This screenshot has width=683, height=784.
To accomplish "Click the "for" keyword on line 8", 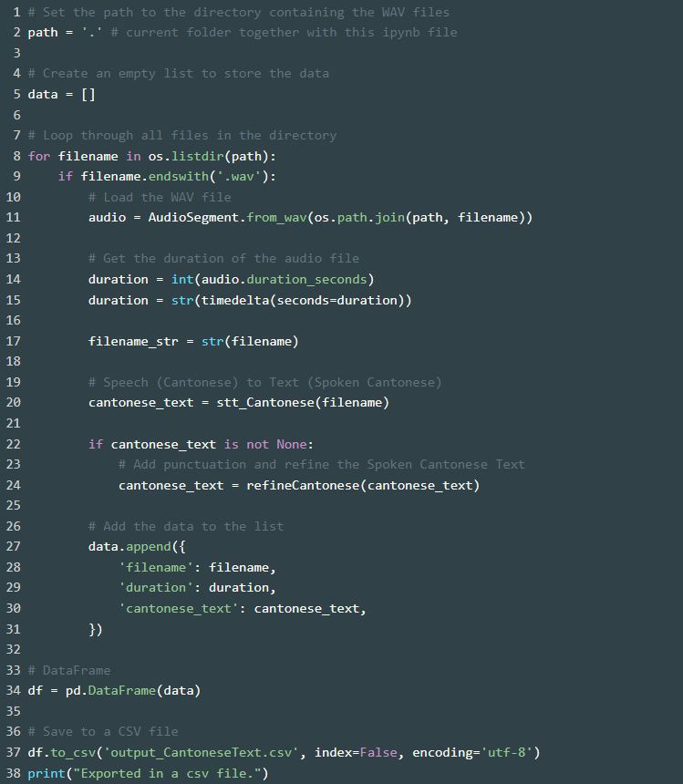I will tap(39, 157).
